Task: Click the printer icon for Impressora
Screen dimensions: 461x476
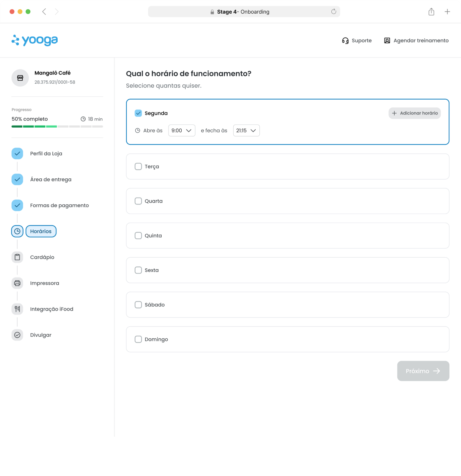Action: point(17,283)
